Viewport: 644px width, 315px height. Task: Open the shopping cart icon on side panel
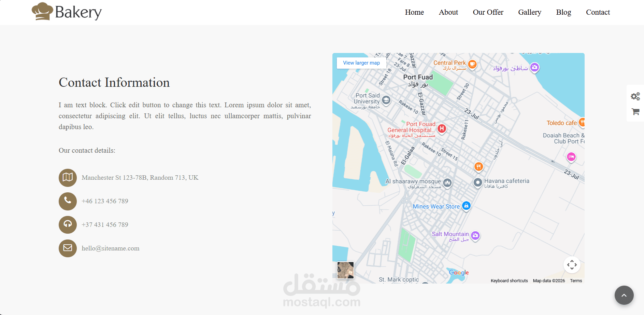[x=635, y=112]
